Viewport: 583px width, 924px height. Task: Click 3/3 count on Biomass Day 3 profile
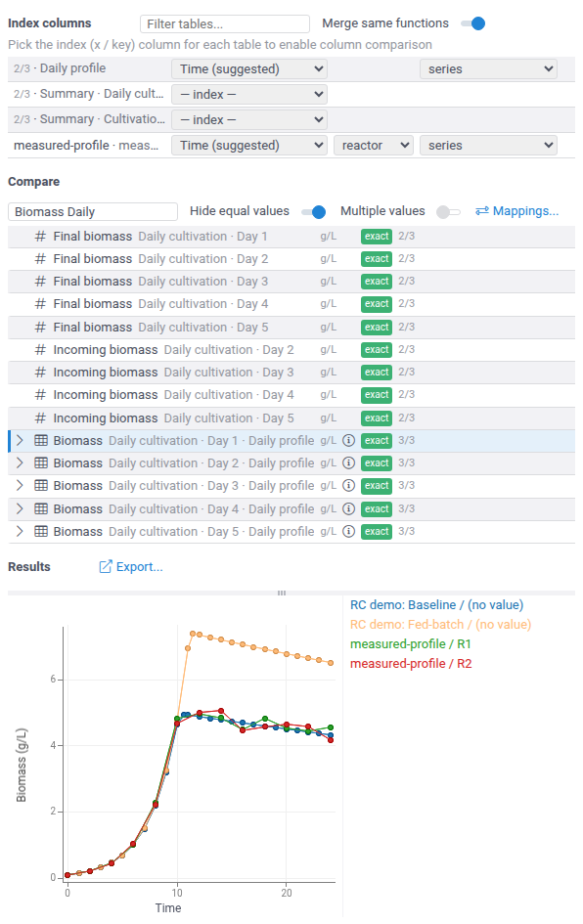click(x=406, y=485)
